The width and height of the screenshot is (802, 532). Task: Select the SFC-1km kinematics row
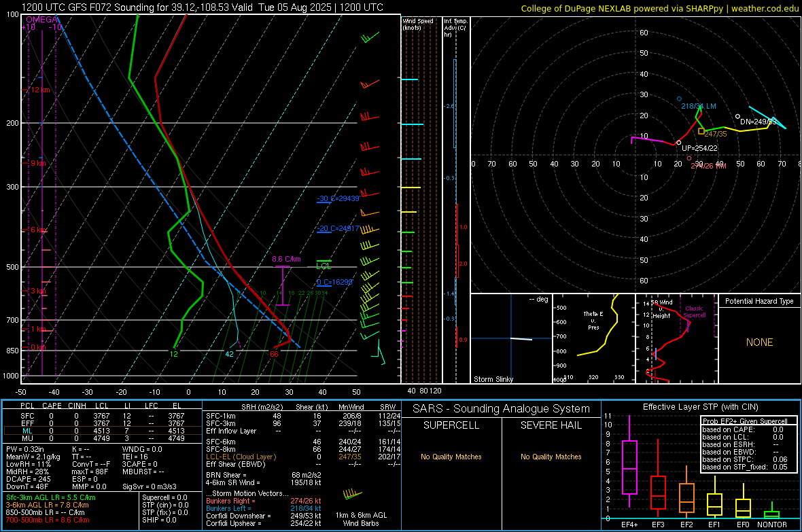pyautogui.click(x=303, y=416)
